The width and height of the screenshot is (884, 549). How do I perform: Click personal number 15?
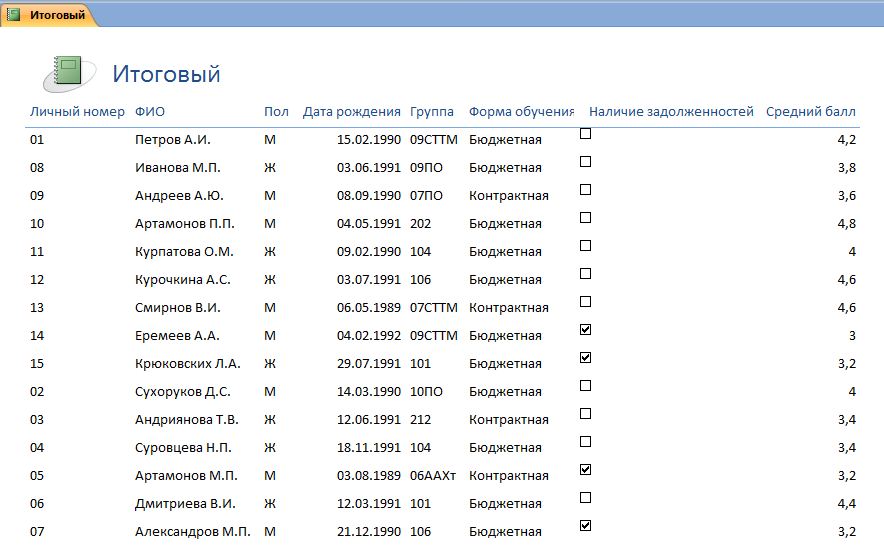(x=37, y=364)
